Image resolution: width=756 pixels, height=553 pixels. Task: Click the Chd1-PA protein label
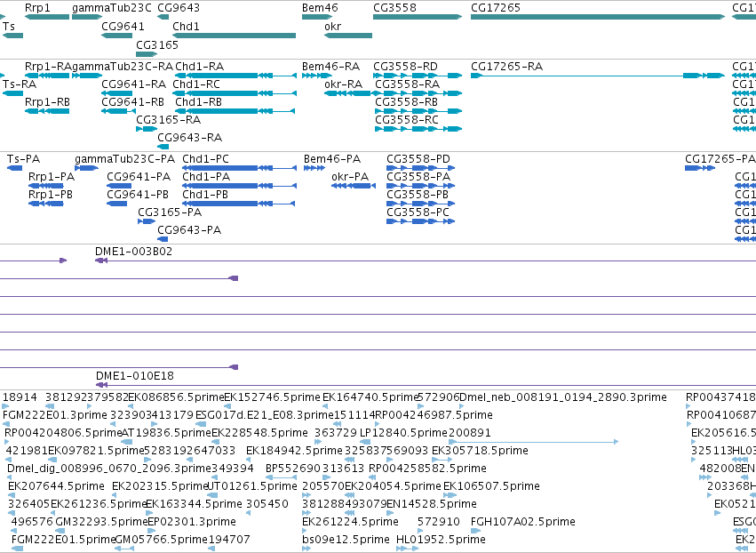coord(206,177)
